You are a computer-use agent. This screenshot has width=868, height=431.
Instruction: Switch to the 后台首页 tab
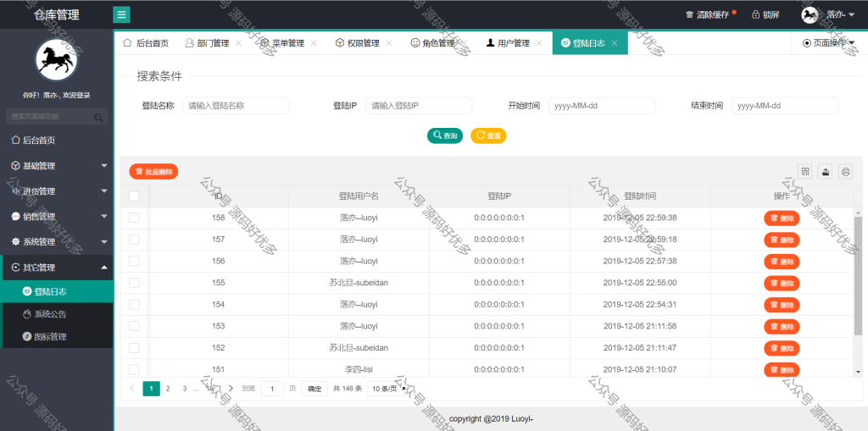pyautogui.click(x=146, y=42)
